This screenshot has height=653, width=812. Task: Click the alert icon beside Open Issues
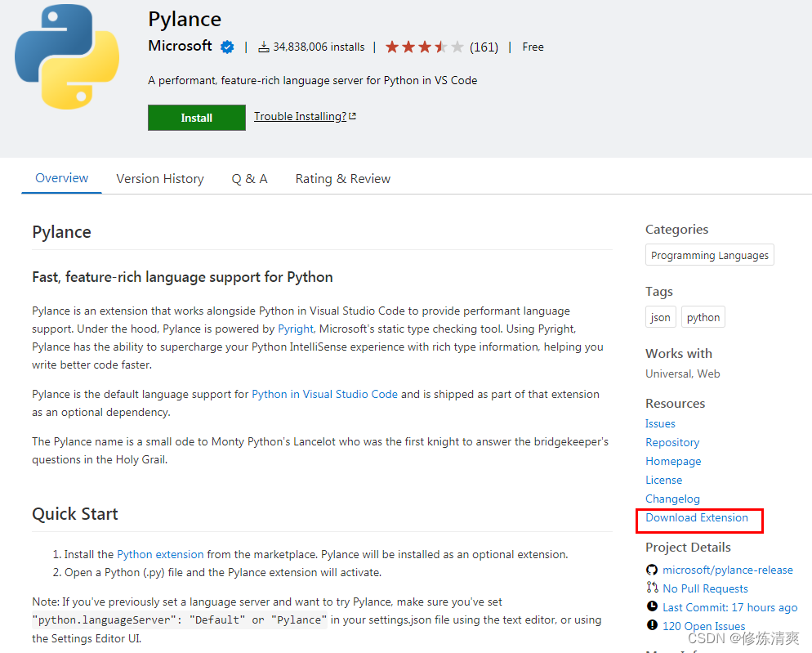[652, 625]
